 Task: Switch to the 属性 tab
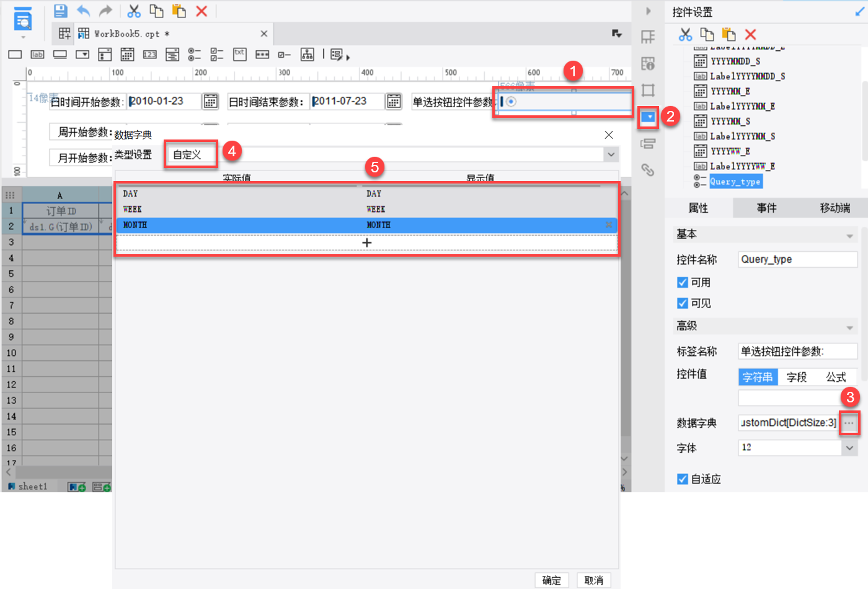pos(698,208)
